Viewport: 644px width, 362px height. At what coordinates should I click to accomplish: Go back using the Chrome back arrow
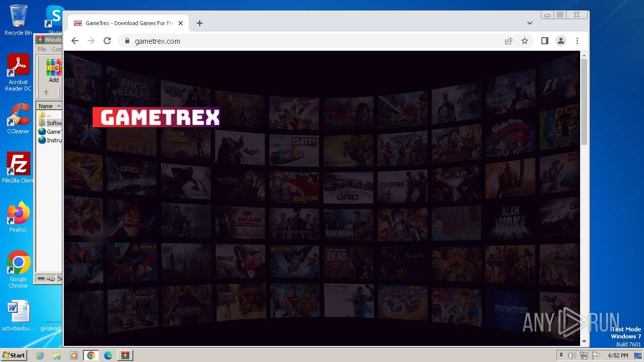pyautogui.click(x=75, y=41)
